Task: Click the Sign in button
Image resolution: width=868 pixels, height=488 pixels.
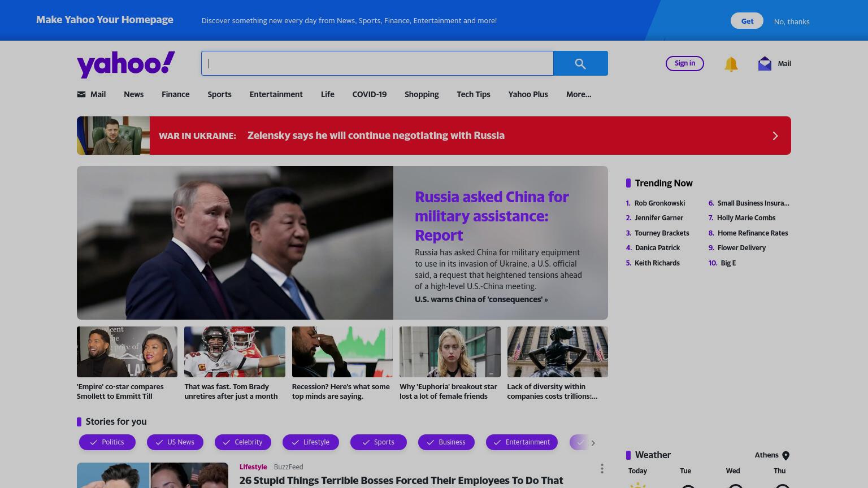Action: coord(685,63)
